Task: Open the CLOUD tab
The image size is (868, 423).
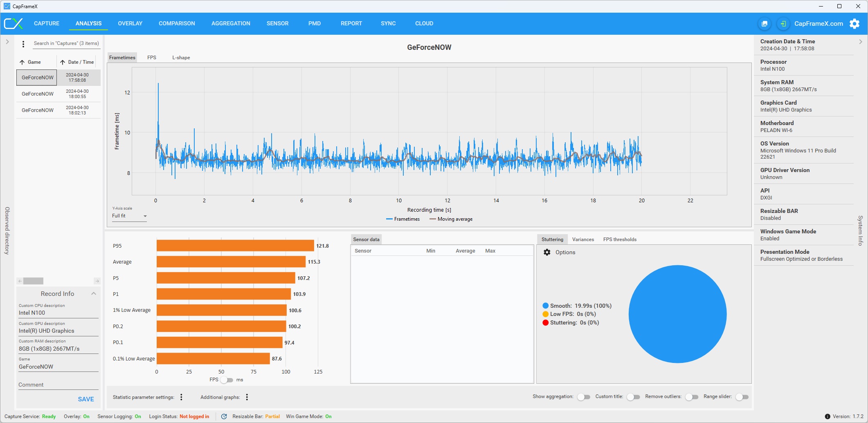Action: point(424,24)
